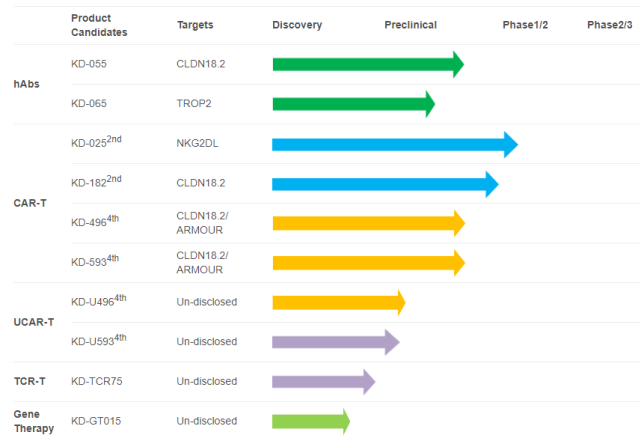Screen dimensions: 641x441
Task: Click the UCAR-T category label
Action: [33, 321]
